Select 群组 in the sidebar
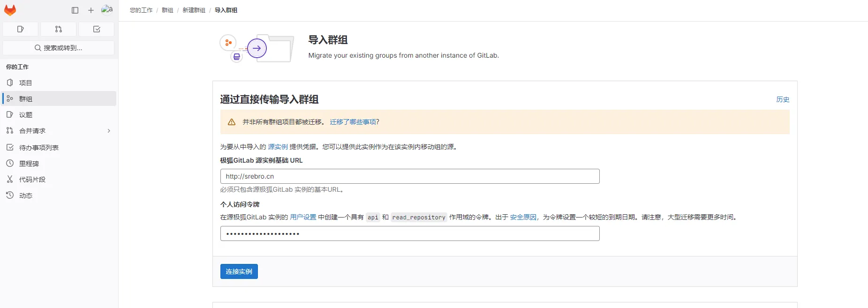The height and width of the screenshot is (308, 868). [26, 99]
